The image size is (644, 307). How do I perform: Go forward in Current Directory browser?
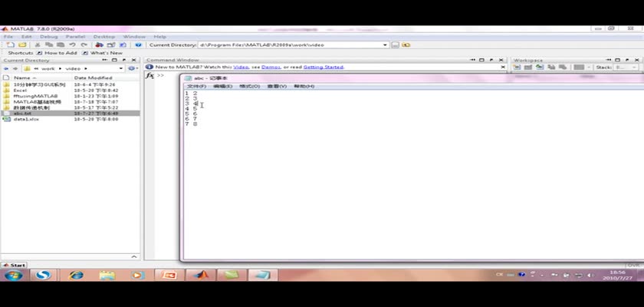coord(15,68)
